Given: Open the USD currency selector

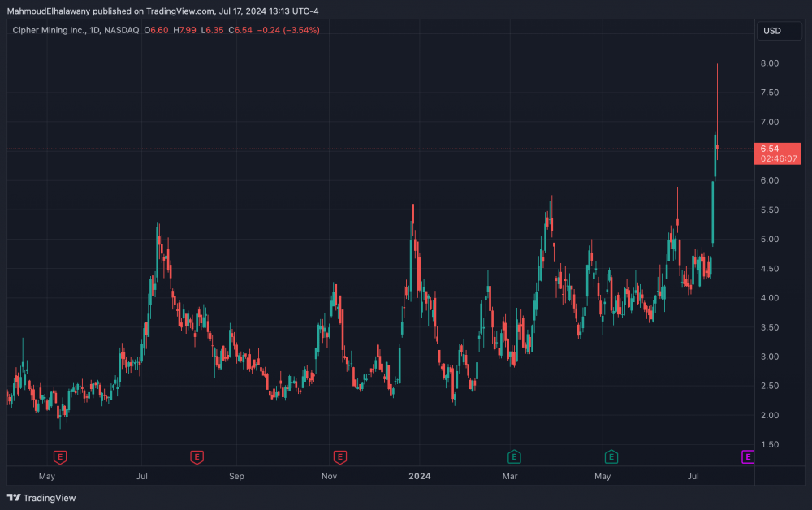Looking at the screenshot, I should pos(779,31).
